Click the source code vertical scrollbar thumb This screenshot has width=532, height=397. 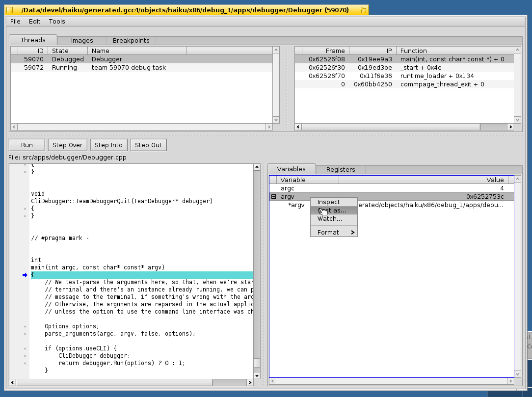pyautogui.click(x=257, y=363)
